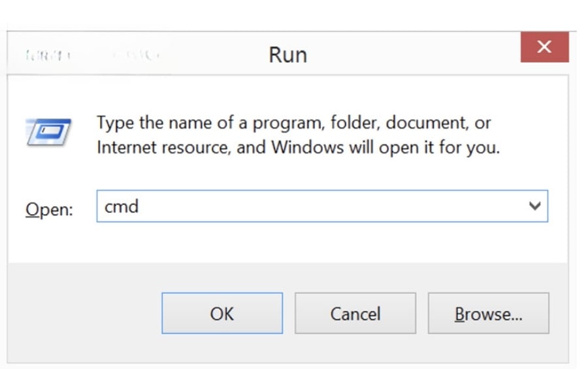Image resolution: width=588 pixels, height=392 pixels.
Task: Close the Run dialog with the red X
Action: click(x=544, y=48)
